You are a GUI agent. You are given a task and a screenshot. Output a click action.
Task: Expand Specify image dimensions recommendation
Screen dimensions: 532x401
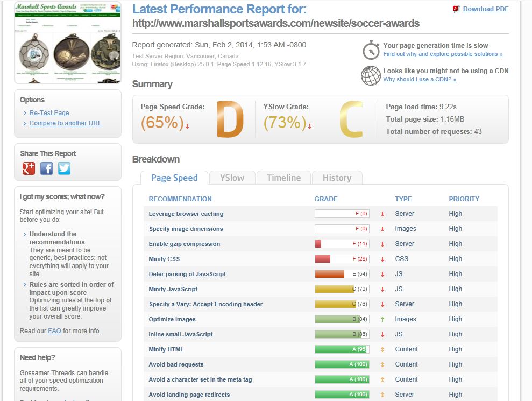click(186, 229)
